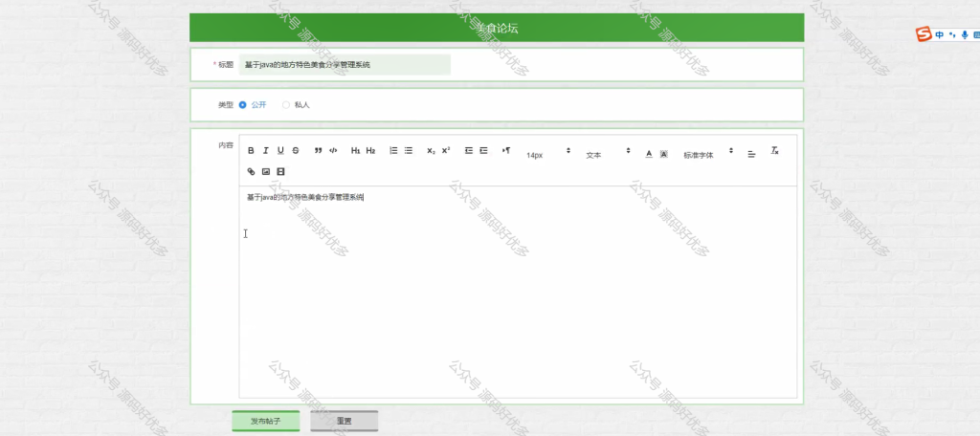Viewport: 980px width, 436px height.
Task: Switch text direction to right-to-left
Action: click(x=506, y=150)
